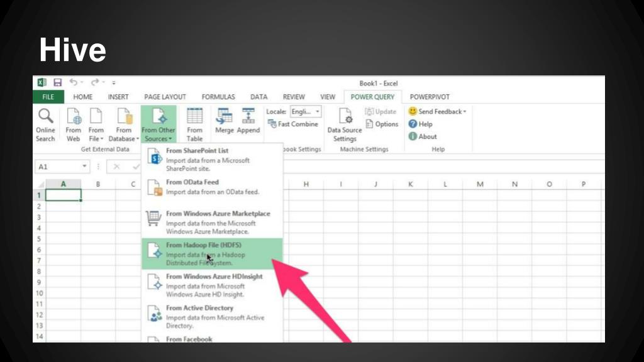Select the POWER QUERY tab
Viewport: 644px width, 362px height.
(x=372, y=97)
